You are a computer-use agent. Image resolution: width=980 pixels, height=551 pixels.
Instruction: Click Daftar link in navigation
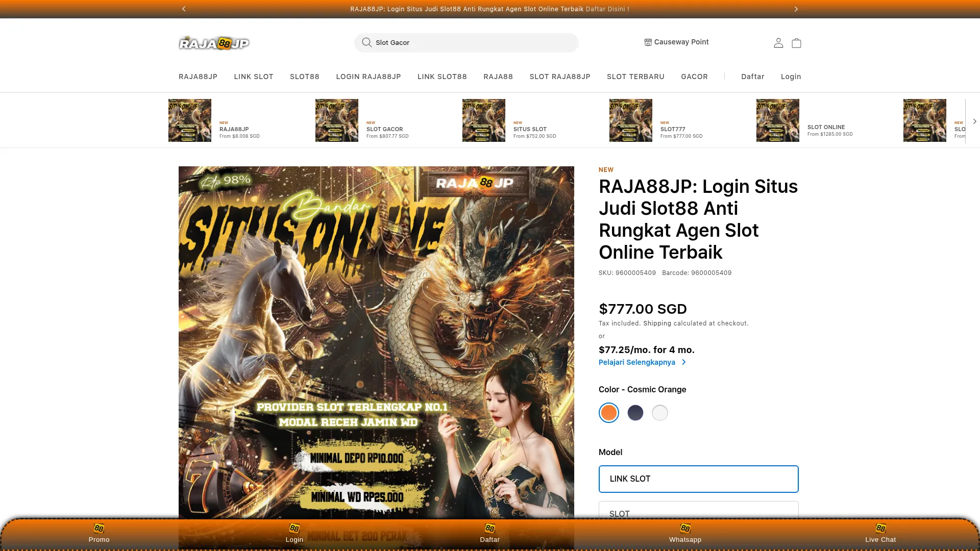[x=753, y=77]
